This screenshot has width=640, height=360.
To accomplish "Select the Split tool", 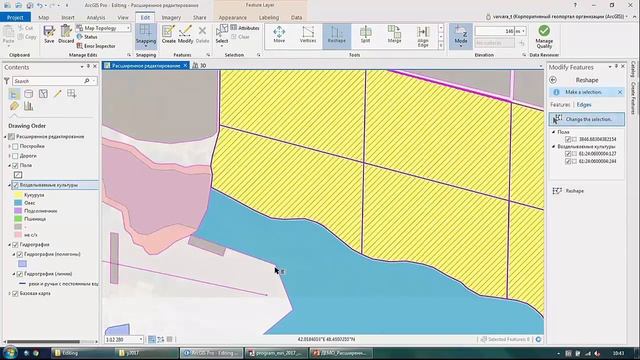I will point(365,35).
